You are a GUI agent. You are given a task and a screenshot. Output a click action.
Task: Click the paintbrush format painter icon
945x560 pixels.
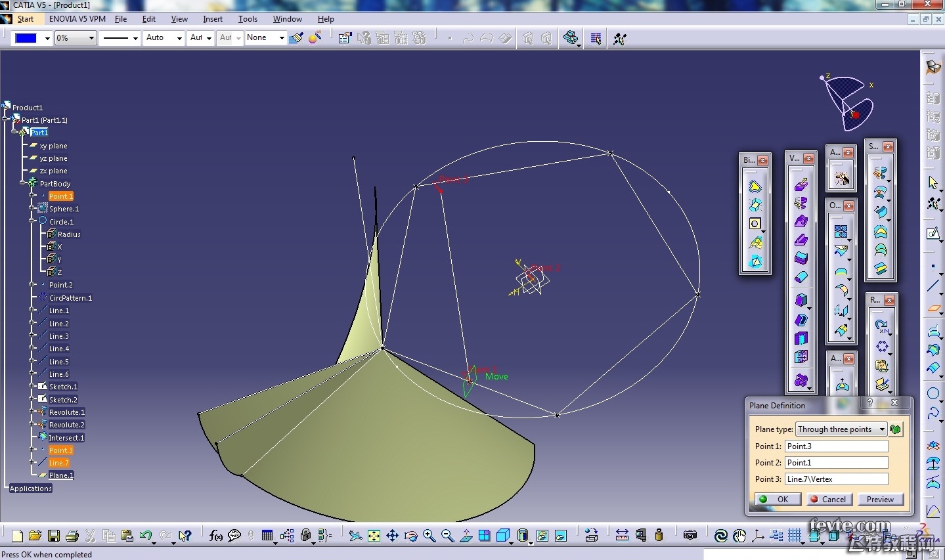click(296, 38)
